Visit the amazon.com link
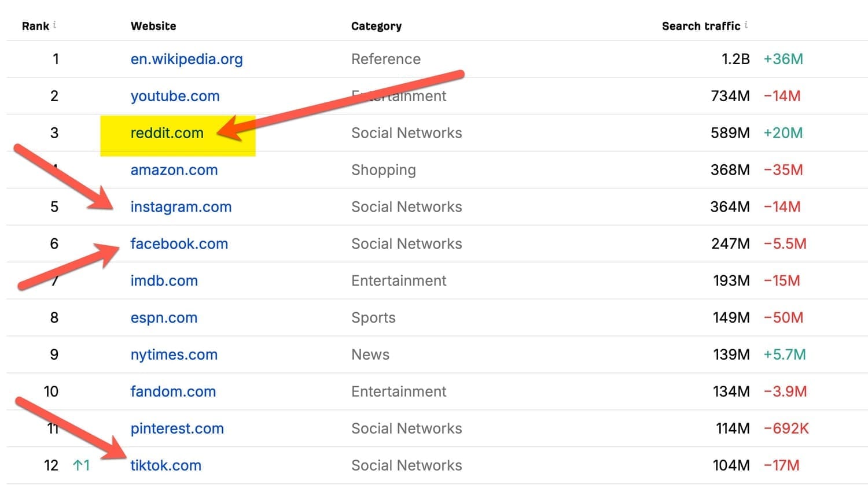The image size is (868, 488). click(x=174, y=170)
